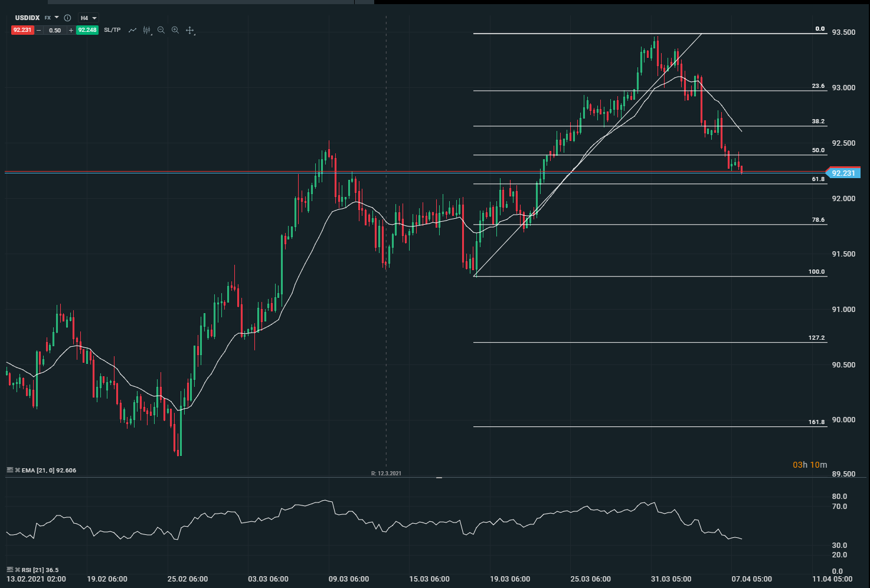Show the USDIDX instrument info icon
870x588 pixels.
click(x=67, y=18)
